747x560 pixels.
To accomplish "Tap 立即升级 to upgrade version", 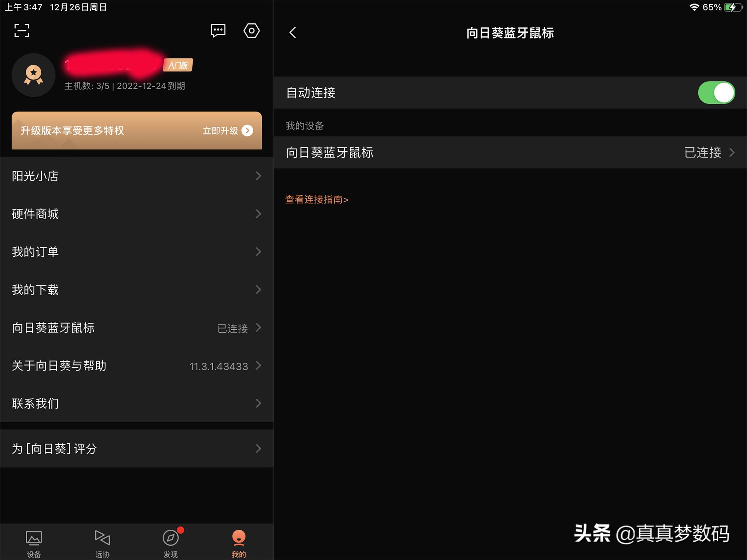I will tap(226, 131).
